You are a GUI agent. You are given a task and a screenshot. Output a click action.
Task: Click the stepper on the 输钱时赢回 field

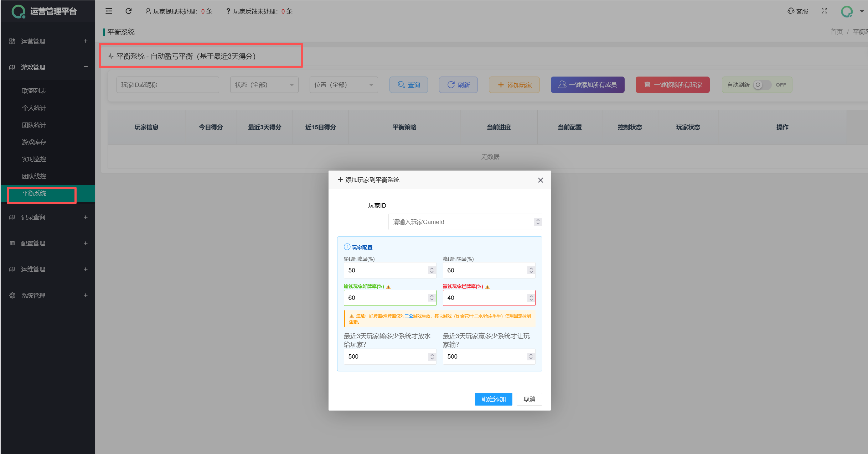[x=432, y=270]
